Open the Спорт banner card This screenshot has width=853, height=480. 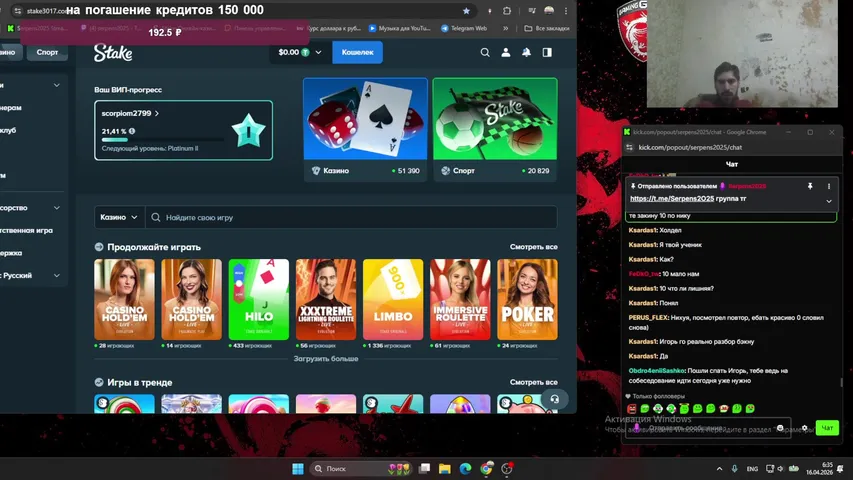tap(495, 130)
